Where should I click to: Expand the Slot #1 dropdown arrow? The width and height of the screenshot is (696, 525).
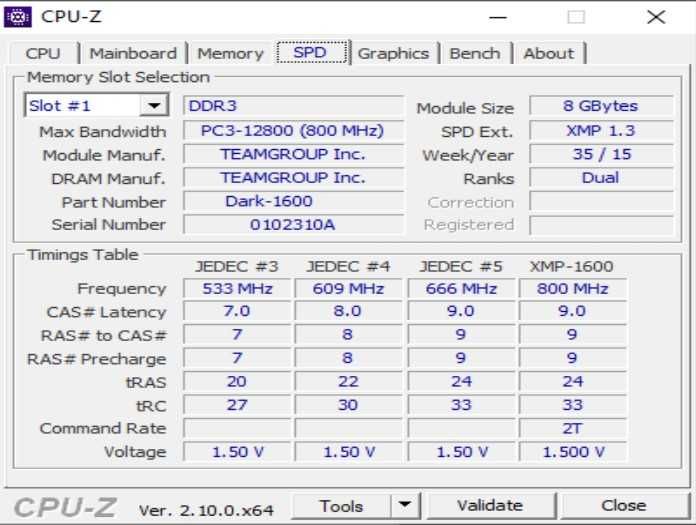click(154, 106)
